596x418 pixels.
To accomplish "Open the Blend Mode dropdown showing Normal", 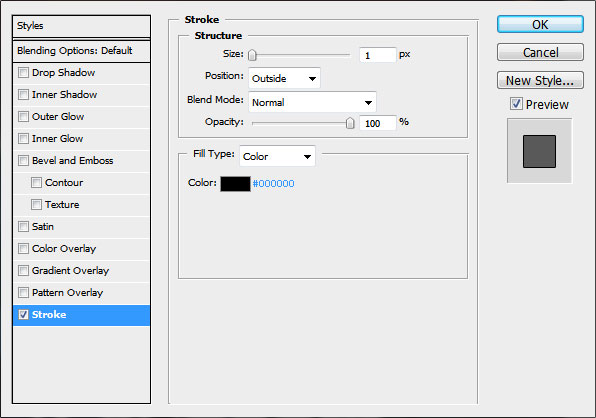I will [312, 102].
